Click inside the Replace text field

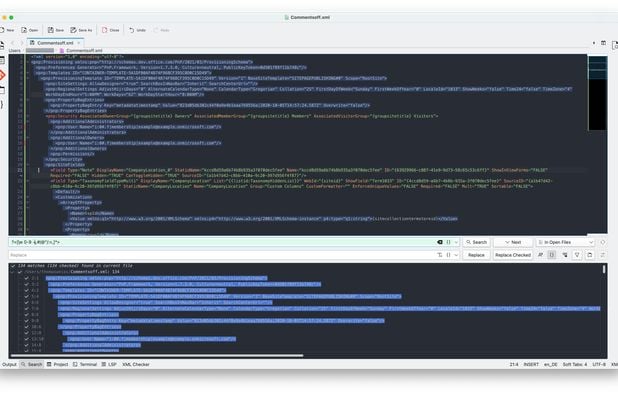222,255
